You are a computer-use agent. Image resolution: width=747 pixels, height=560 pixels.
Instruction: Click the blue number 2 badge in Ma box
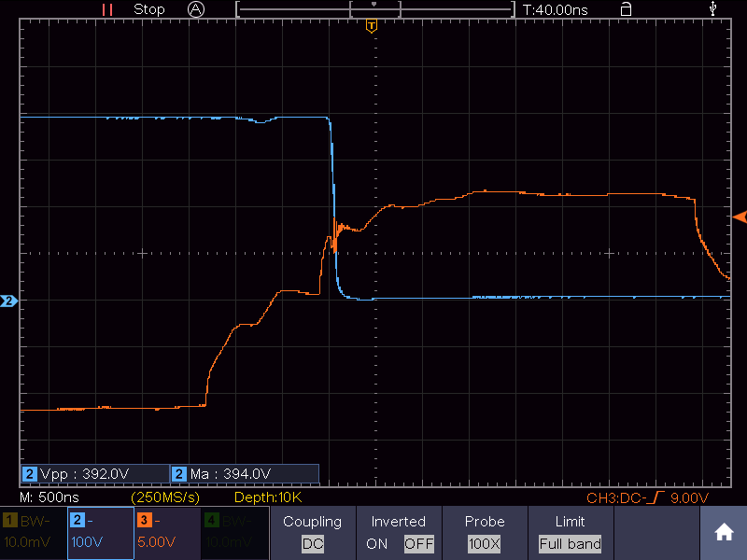[x=178, y=474]
